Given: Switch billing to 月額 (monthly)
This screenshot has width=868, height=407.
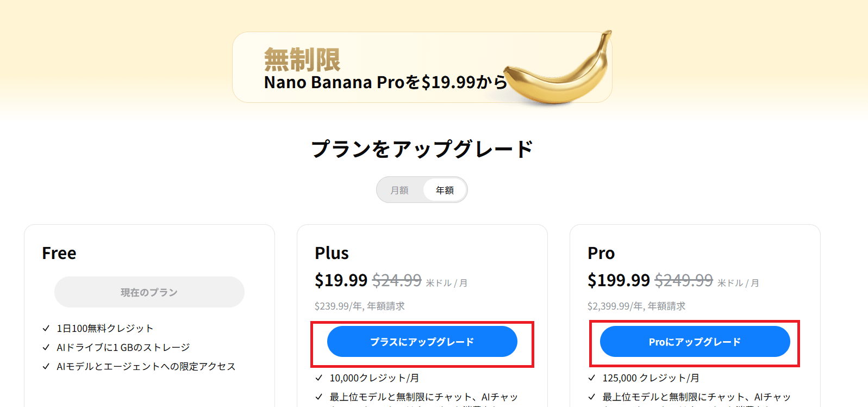Looking at the screenshot, I should 399,190.
